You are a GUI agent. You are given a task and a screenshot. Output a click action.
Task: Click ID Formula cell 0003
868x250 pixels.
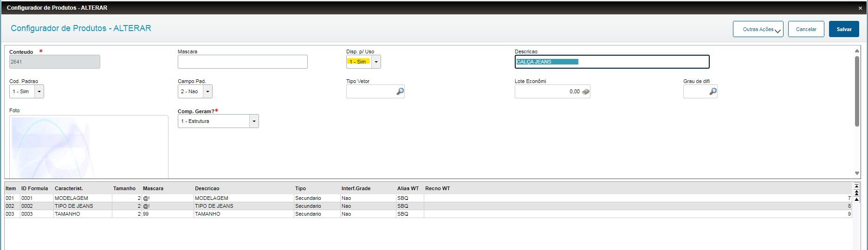coord(37,214)
